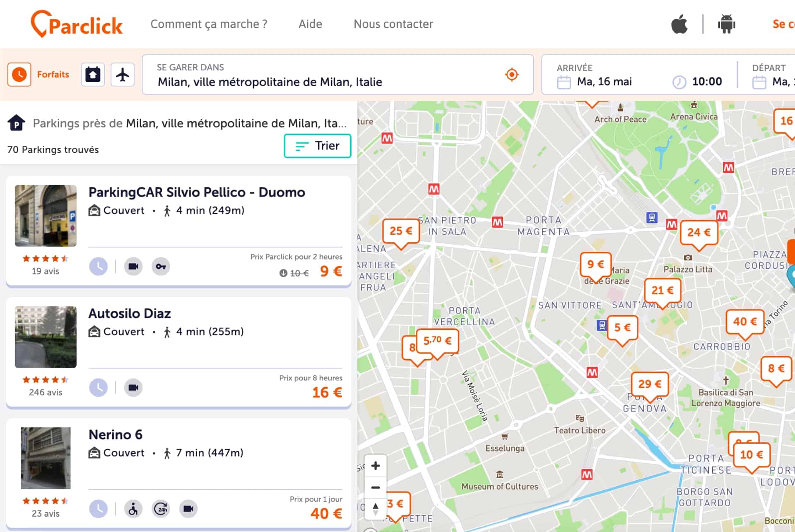Click the 23 avis reviews text

click(x=46, y=514)
